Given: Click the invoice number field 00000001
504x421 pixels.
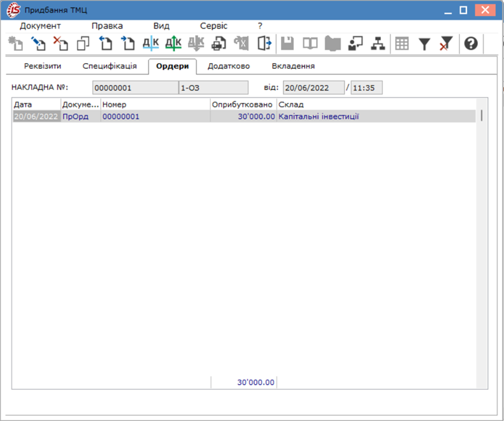Looking at the screenshot, I should [x=135, y=87].
